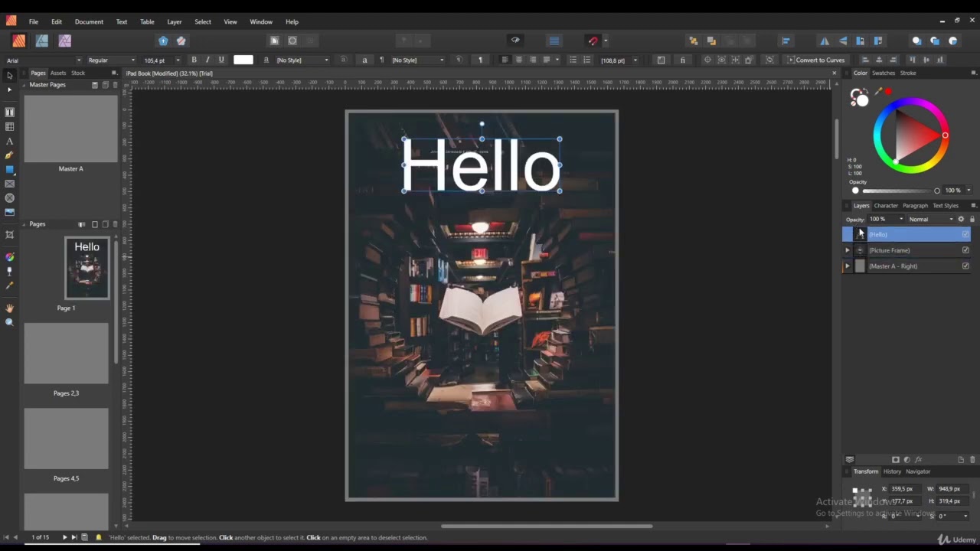Select the Place Image tool
Image resolution: width=980 pixels, height=551 pixels.
[x=9, y=212]
